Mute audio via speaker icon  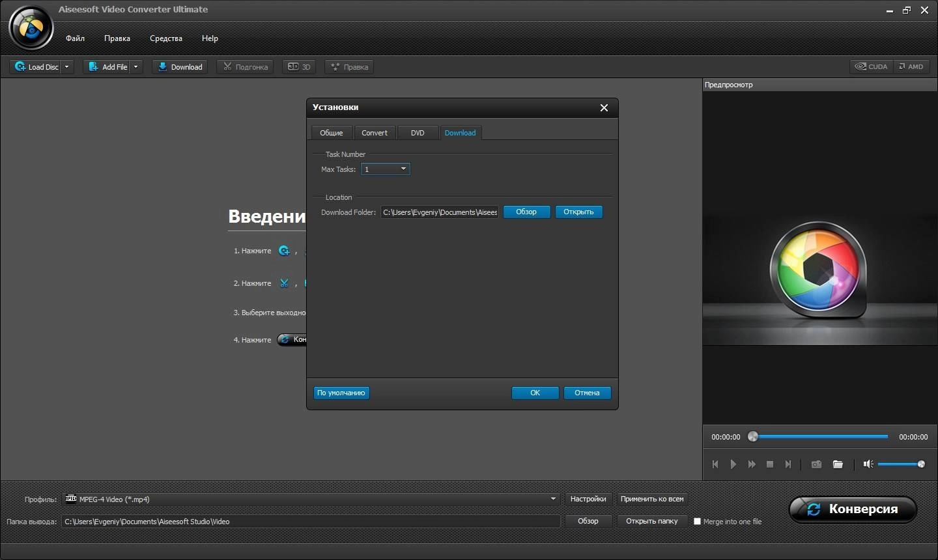[868, 464]
